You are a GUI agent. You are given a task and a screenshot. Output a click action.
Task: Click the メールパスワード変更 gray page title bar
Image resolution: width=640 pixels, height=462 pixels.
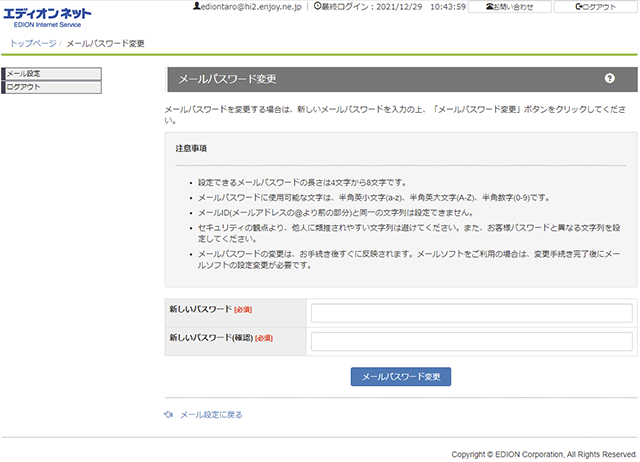point(402,79)
